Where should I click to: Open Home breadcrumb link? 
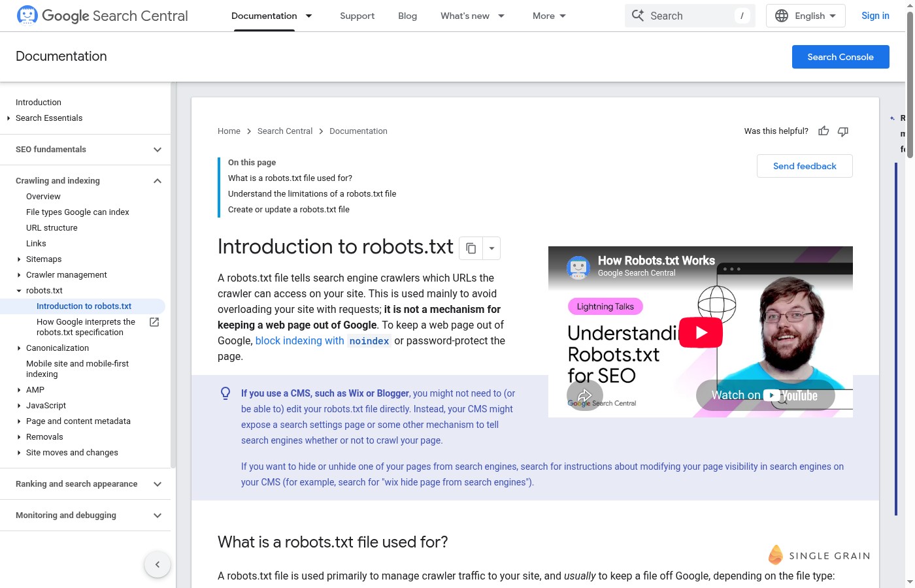coord(229,131)
